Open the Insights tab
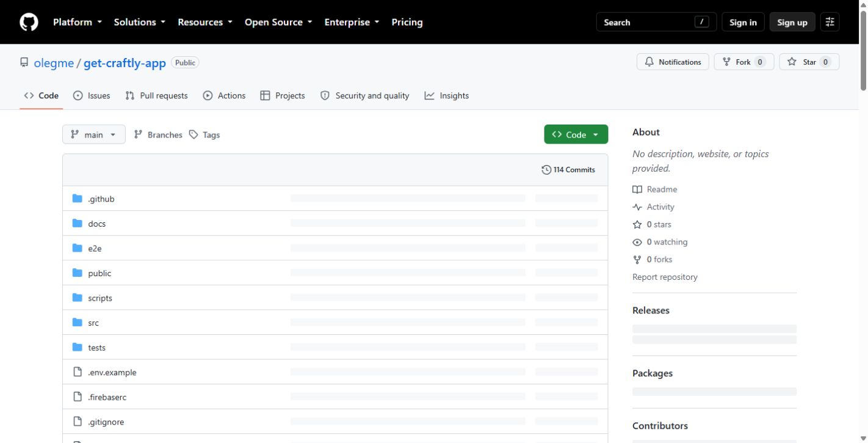 [x=447, y=96]
